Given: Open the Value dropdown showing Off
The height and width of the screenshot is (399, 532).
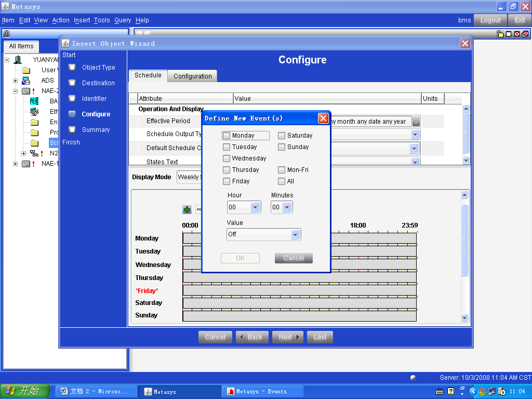Looking at the screenshot, I should (295, 234).
